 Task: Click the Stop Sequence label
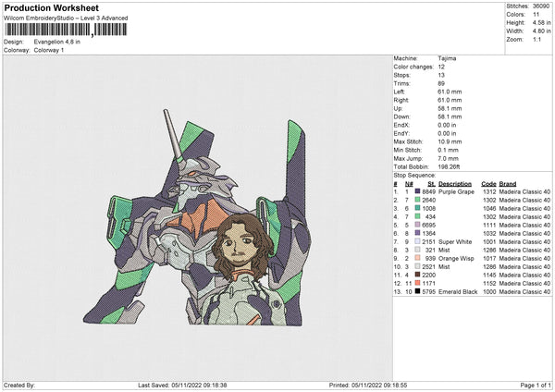point(414,176)
